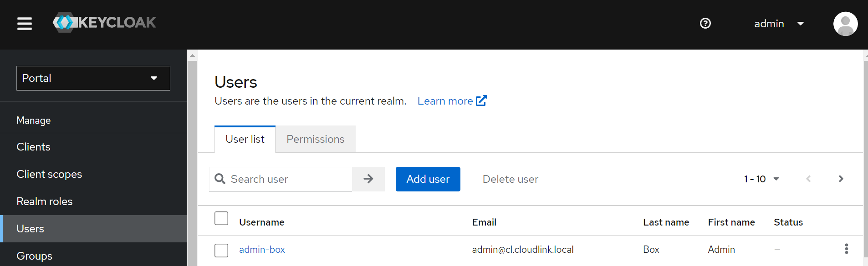This screenshot has width=868, height=266.
Task: Click the Add user button
Action: [428, 179]
